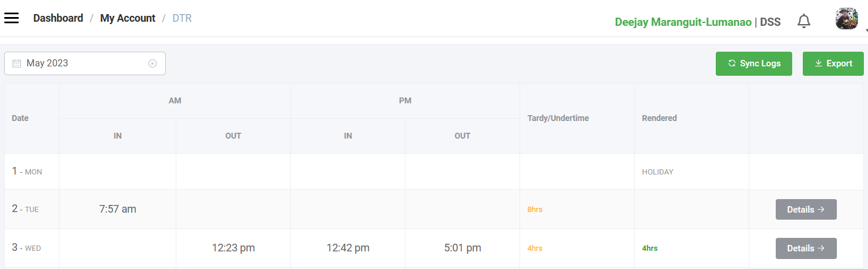Click the 7:57 am time entry
The image size is (868, 269).
tap(118, 209)
